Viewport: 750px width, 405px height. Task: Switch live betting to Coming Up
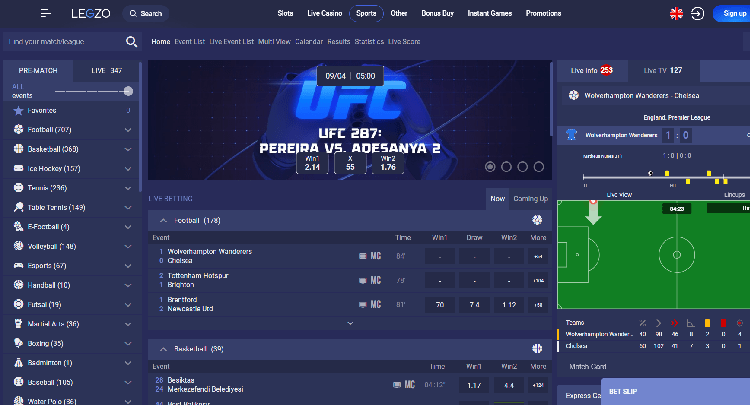[x=530, y=198]
